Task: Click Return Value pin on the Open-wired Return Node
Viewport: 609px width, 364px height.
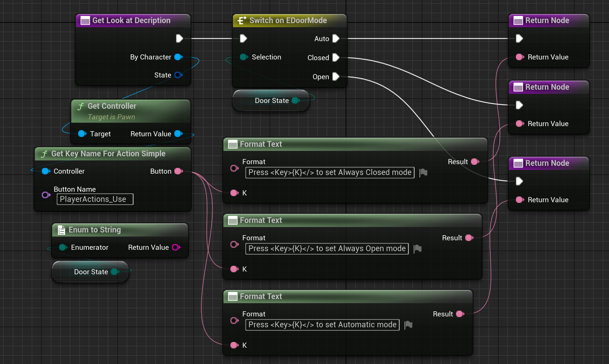Action: 520,200
